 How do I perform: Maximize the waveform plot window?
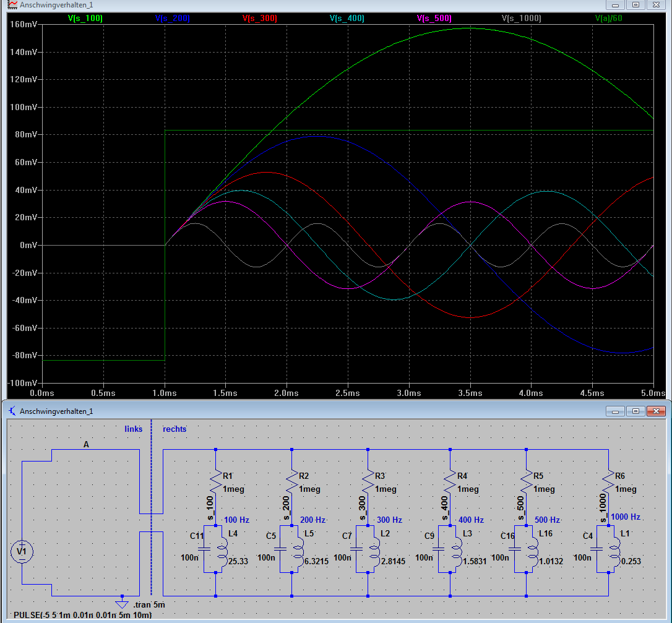(635, 5)
